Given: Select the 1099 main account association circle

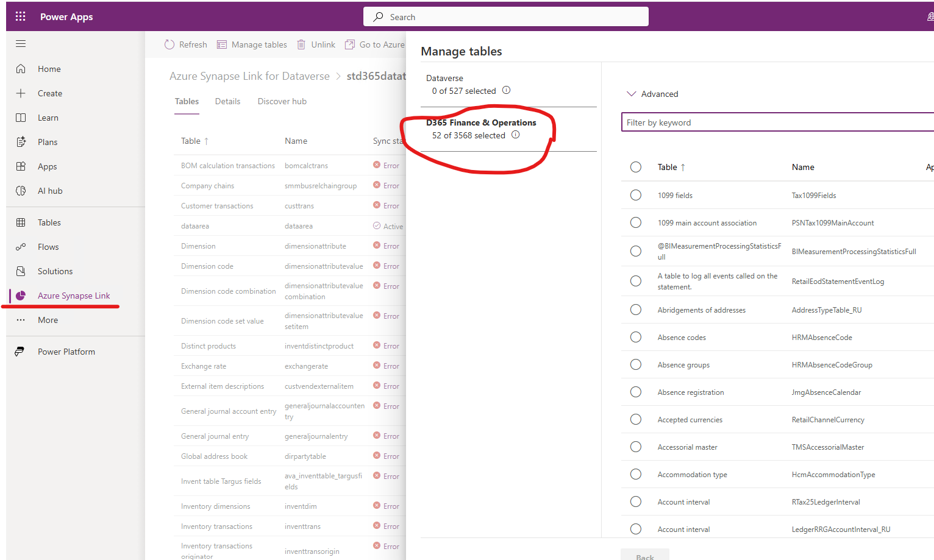Looking at the screenshot, I should (x=636, y=222).
